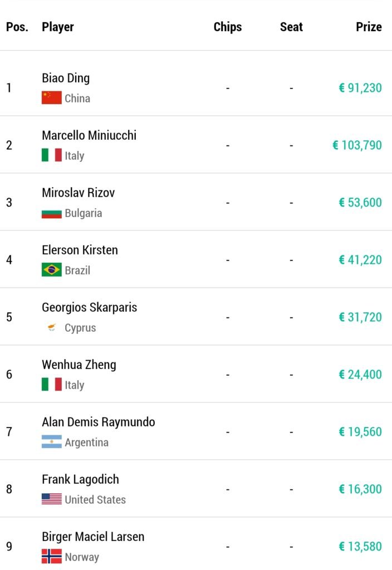Click the Player column header

(x=58, y=27)
